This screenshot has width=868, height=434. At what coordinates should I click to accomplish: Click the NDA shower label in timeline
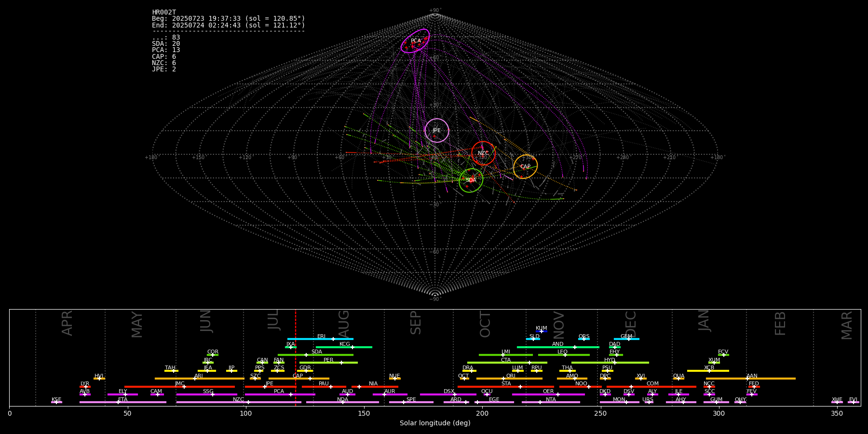[343, 400]
